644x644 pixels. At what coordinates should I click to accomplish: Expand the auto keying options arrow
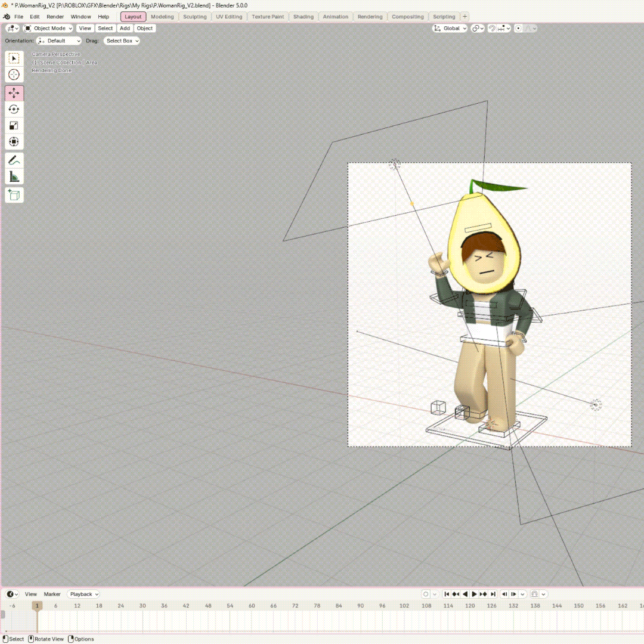[435, 594]
